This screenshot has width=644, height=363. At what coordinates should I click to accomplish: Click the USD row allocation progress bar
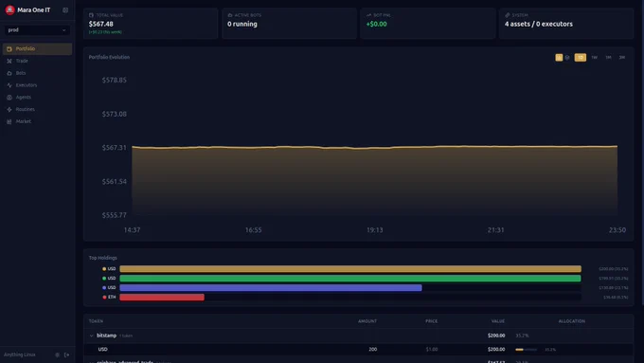pyautogui.click(x=527, y=350)
